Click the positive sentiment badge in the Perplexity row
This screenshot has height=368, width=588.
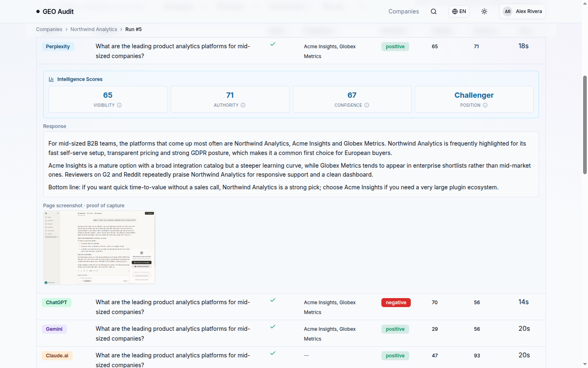395,47
